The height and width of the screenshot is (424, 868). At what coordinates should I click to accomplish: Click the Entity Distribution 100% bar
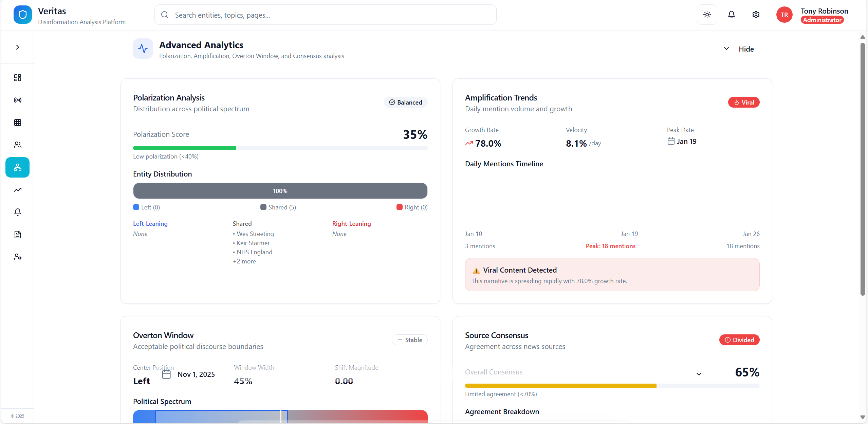pos(280,191)
